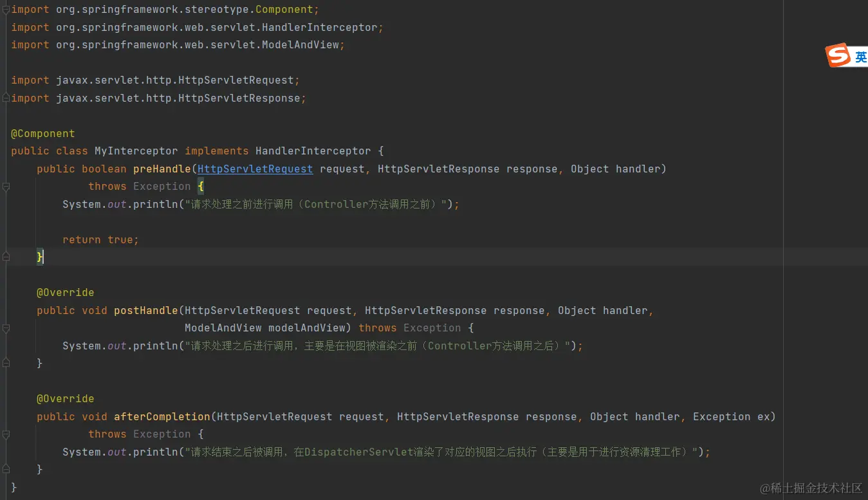This screenshot has width=868, height=500.
Task: Click 'public class' keywords in the class declaration
Action: [x=50, y=151]
